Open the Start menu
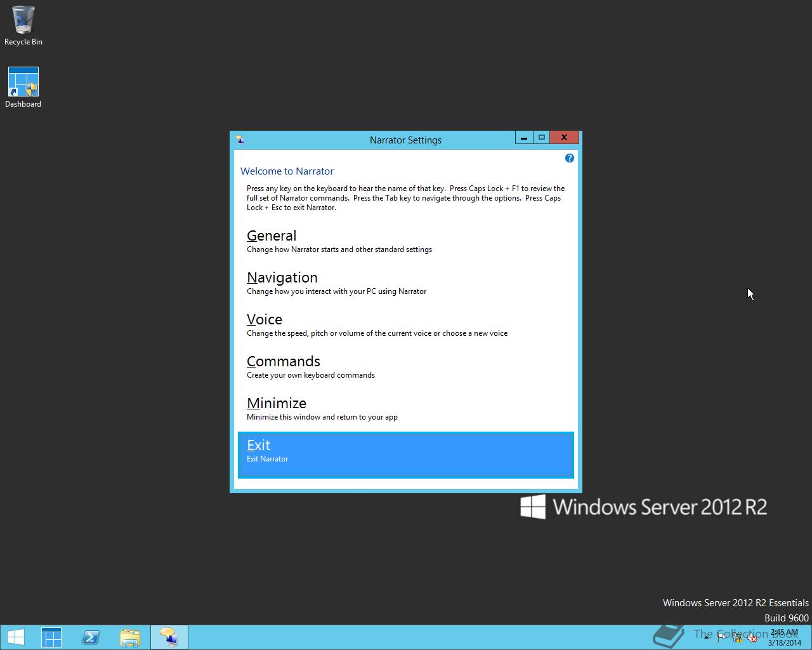 pos(15,637)
